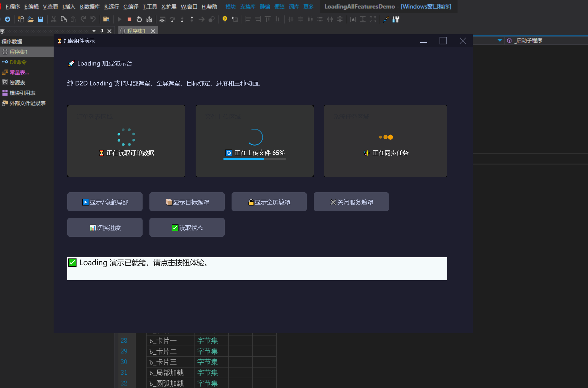The image size is (588, 388).
Task: Click the compile/build download icon
Action: pos(149,19)
